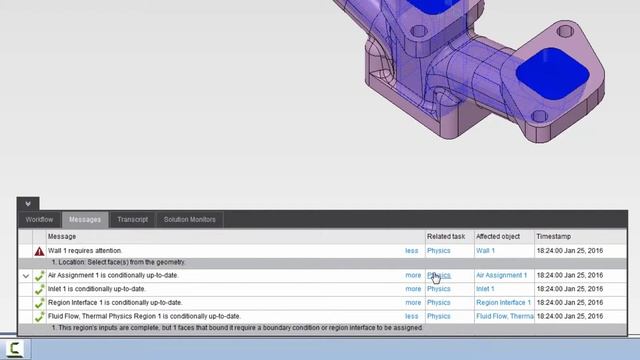This screenshot has width=640, height=360.
Task: Select the Wall 1 affected object link
Action: click(485, 251)
